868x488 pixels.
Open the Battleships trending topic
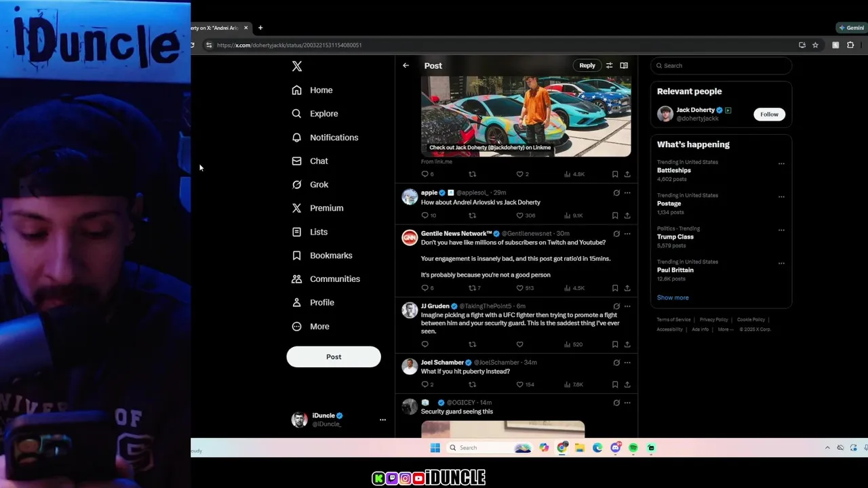coord(674,170)
